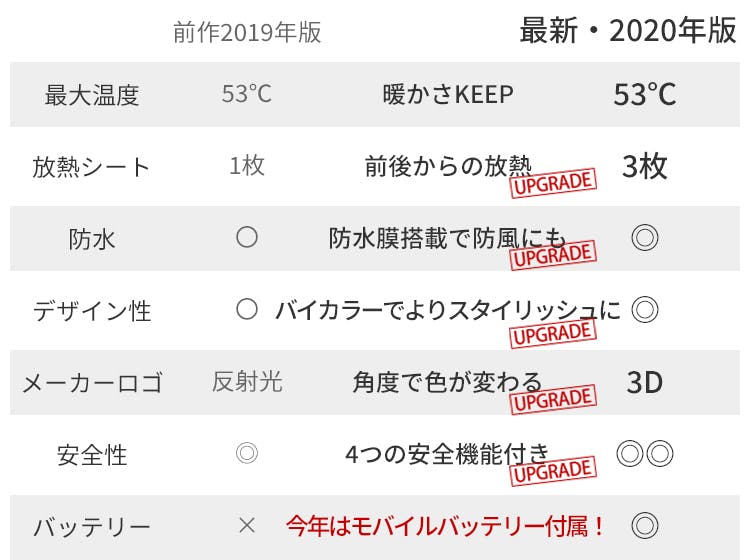Screen dimensions: 750x560
Task: Click the 3D value in メーカーロゴ row
Action: pos(645,382)
